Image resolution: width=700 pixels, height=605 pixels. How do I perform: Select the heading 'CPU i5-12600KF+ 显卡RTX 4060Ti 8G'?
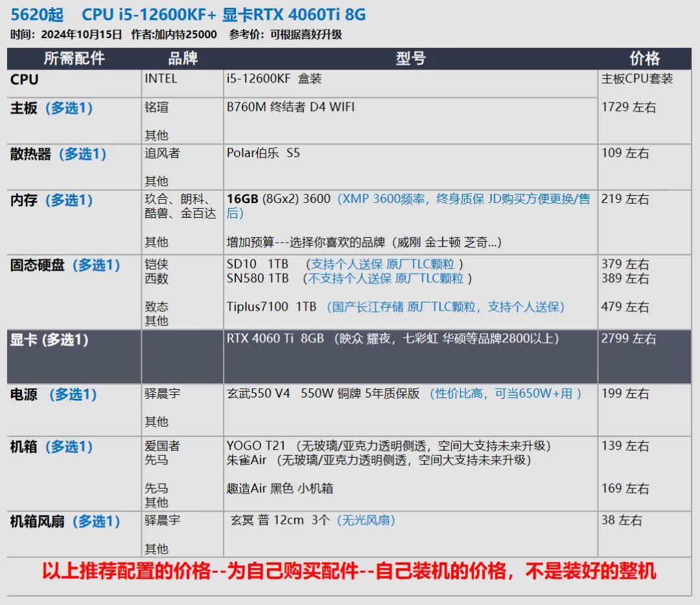pos(224,15)
